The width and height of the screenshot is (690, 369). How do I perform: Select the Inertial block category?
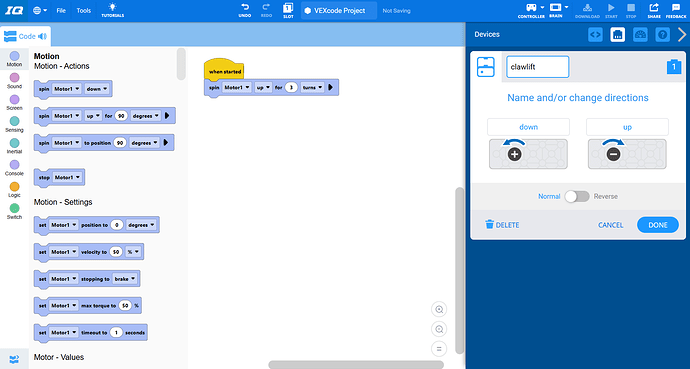[14, 146]
